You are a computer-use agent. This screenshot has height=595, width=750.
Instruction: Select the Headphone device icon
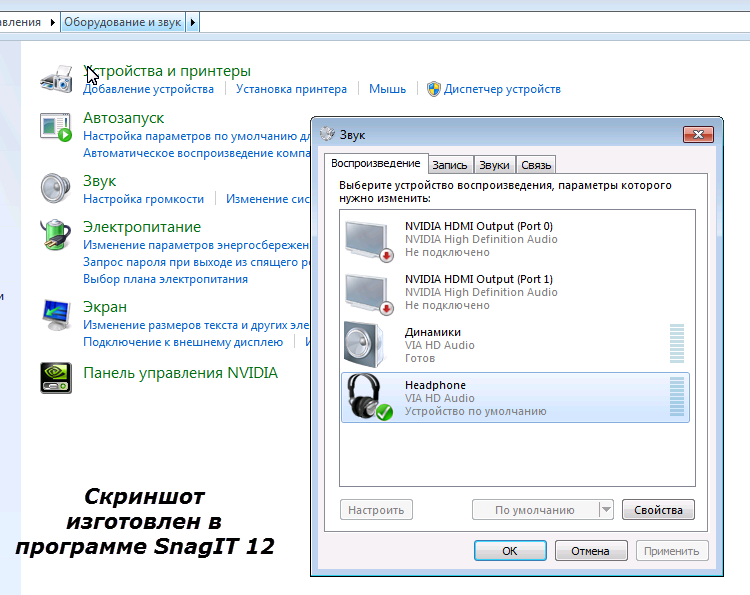click(x=367, y=397)
